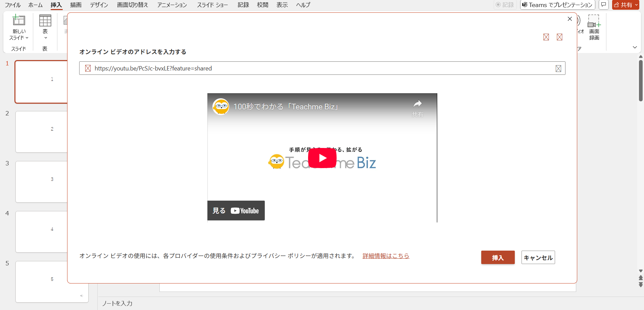Viewport: 644px width, 310px height.
Task: Open the 新しいスライド dropdown arrow
Action: click(27, 38)
